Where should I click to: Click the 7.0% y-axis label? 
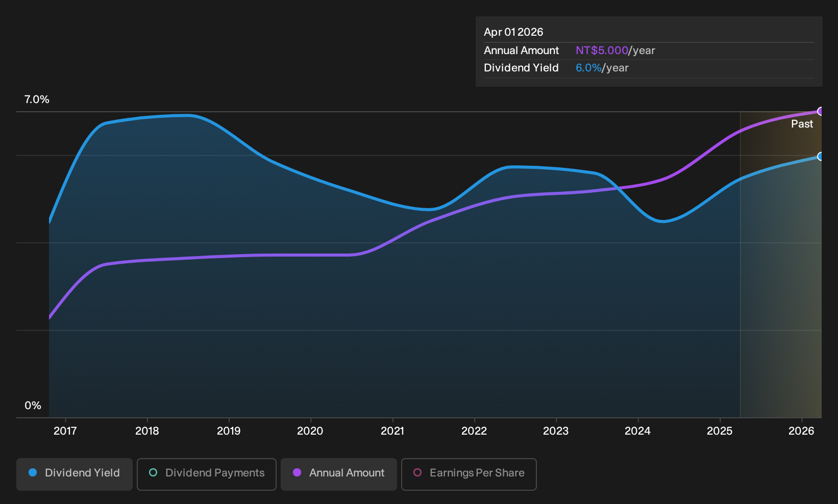(37, 99)
